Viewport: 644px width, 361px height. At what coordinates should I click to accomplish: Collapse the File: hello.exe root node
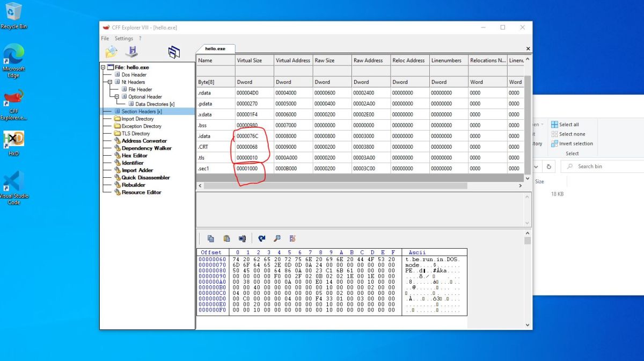pos(103,67)
